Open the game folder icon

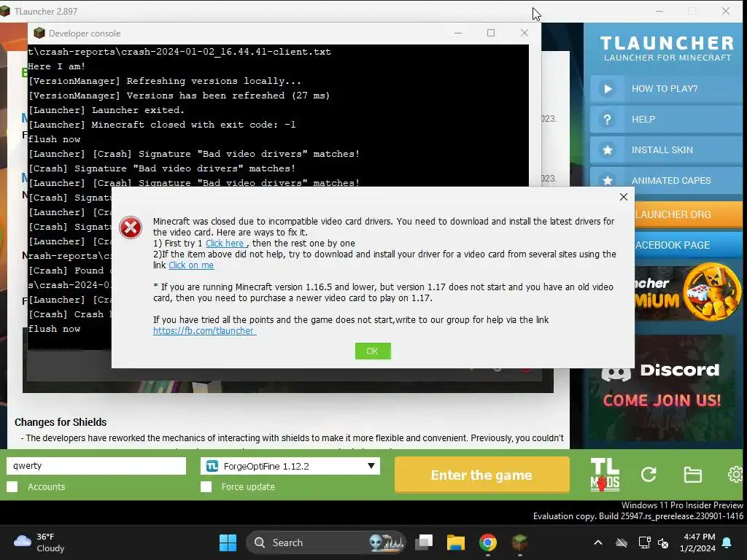click(693, 475)
